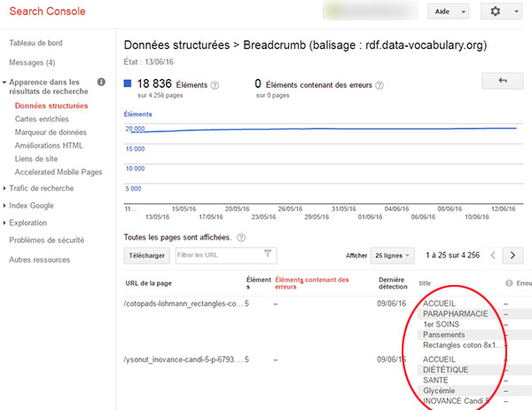
Task: Toggle the blue Éléments series square
Action: 128,83
